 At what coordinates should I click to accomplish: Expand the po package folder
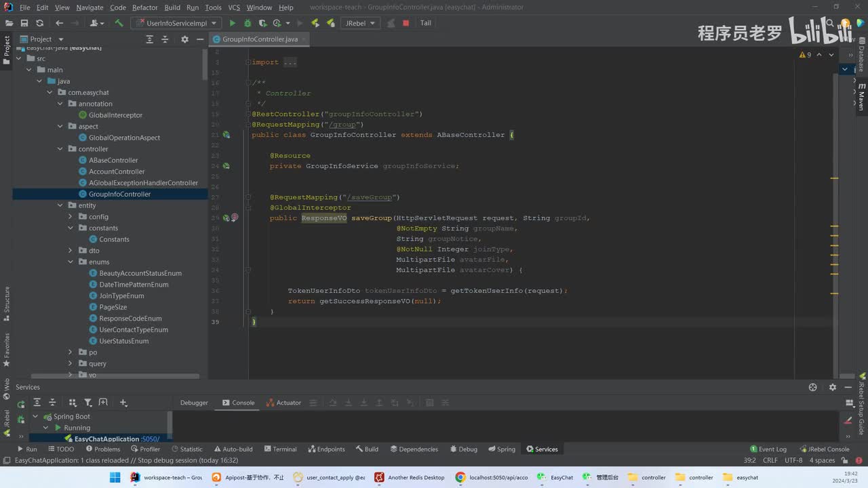[71, 352]
